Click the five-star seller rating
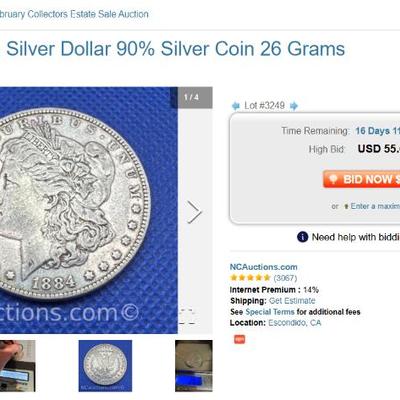This screenshot has height=400, width=400. (x=250, y=278)
